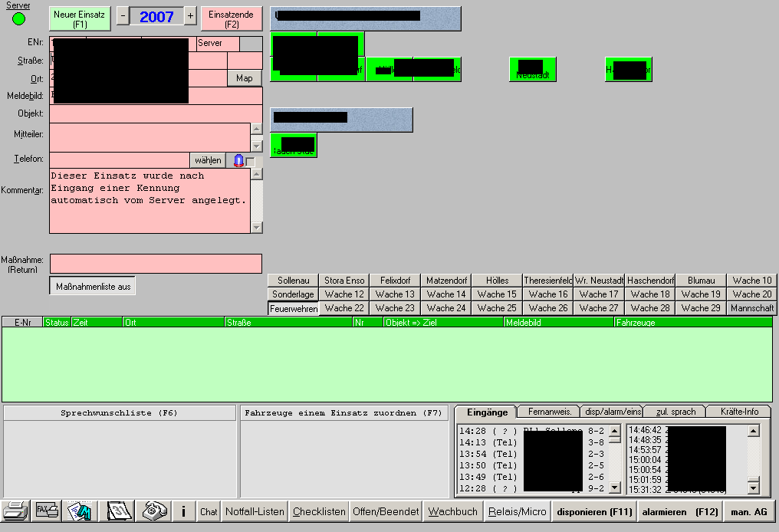The image size is (779, 532).
Task: Select the Fernanweis. tab
Action: [547, 412]
